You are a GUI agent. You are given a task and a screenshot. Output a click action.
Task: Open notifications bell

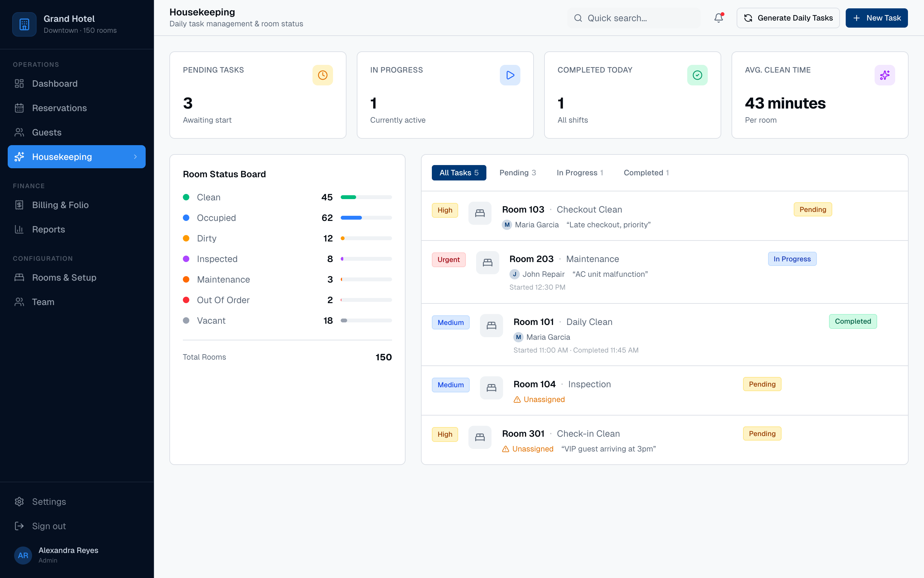719,18
